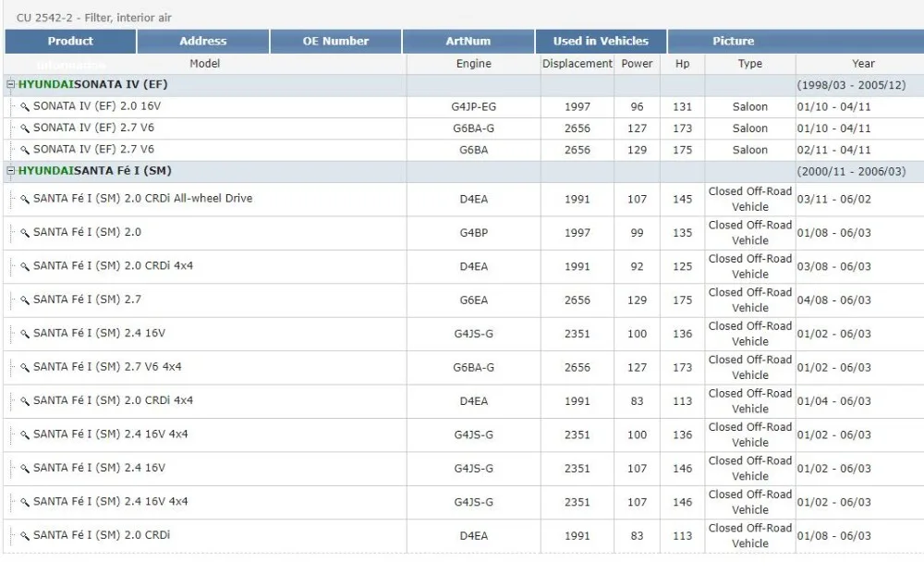This screenshot has height=575, width=924.
Task: Click magnifier icon for 2.0 CRDi All-wheel Drive
Action: coord(25,199)
